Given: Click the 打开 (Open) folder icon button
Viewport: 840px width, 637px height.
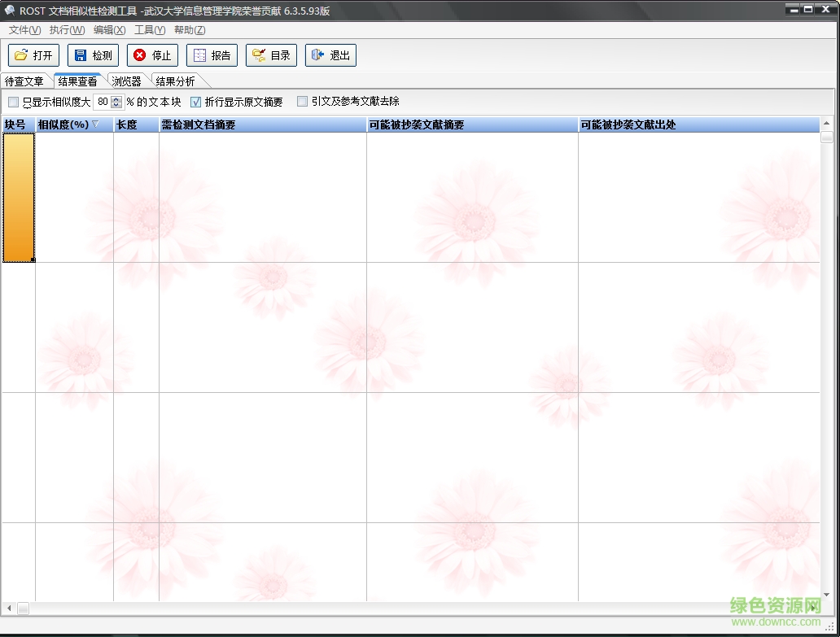Looking at the screenshot, I should coord(21,55).
